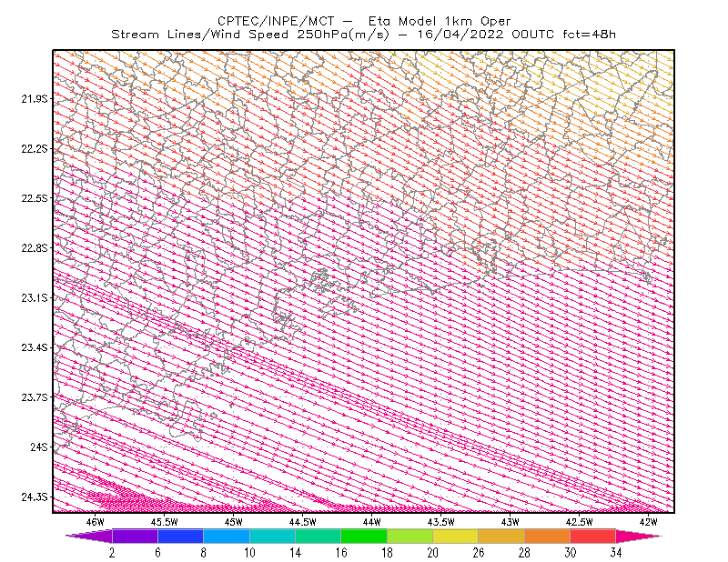Pick the bright green 16–18 legend color
The height and width of the screenshot is (562, 728).
coord(364,536)
